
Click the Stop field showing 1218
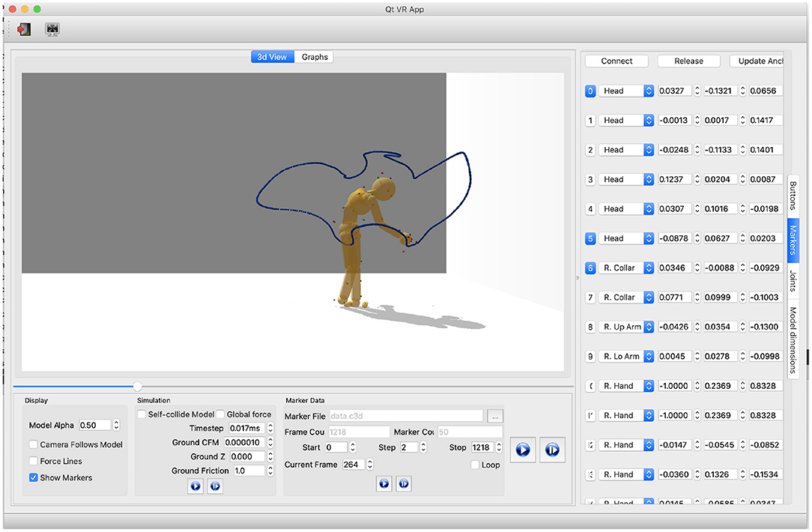click(x=482, y=447)
